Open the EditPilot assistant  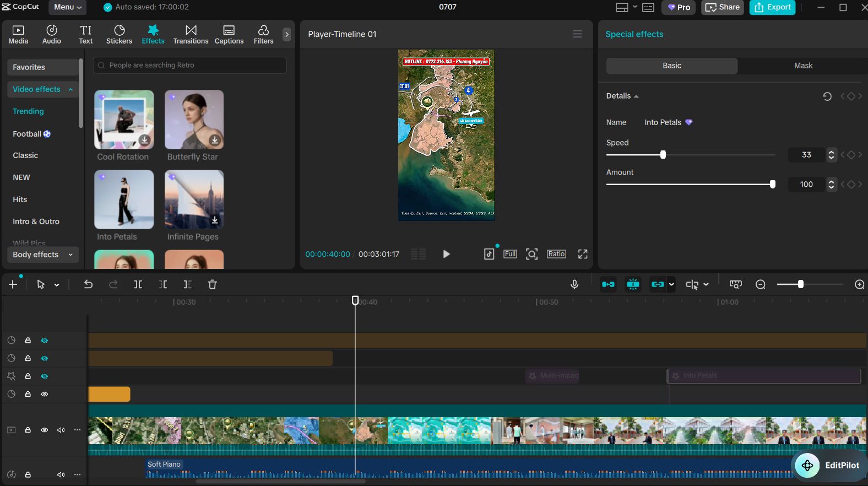click(829, 466)
